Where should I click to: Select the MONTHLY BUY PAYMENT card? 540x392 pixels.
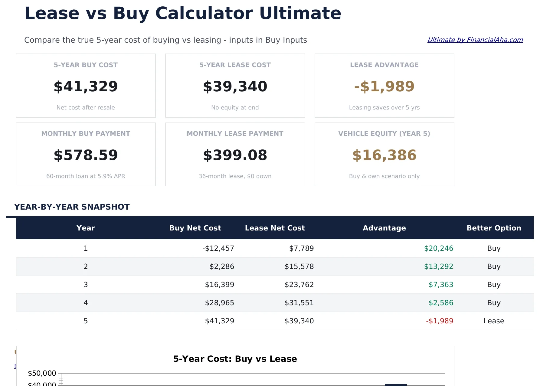[86, 154]
